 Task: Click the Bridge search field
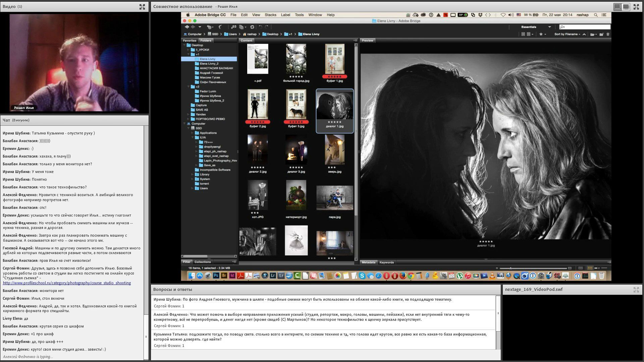click(x=585, y=27)
